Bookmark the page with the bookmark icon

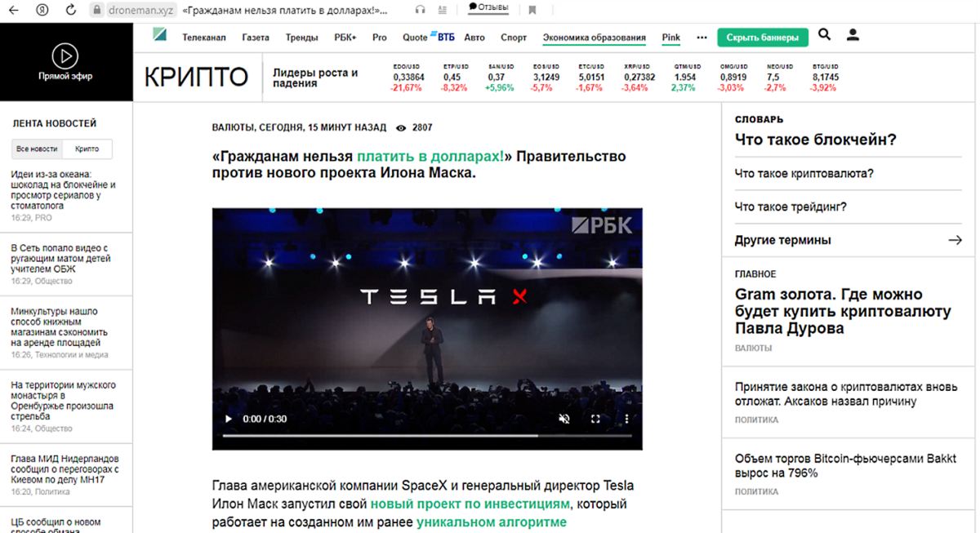(532, 10)
